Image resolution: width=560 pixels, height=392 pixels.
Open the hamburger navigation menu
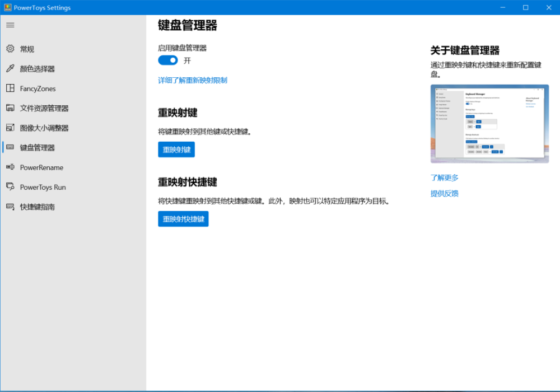(x=10, y=25)
